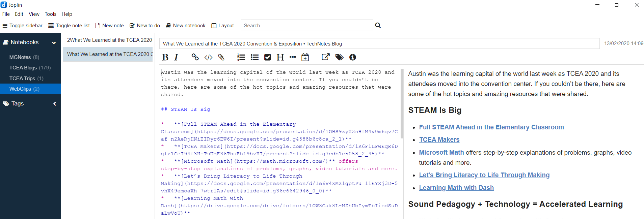Toggle the sidebar
The height and width of the screenshot is (219, 644).
(23, 26)
